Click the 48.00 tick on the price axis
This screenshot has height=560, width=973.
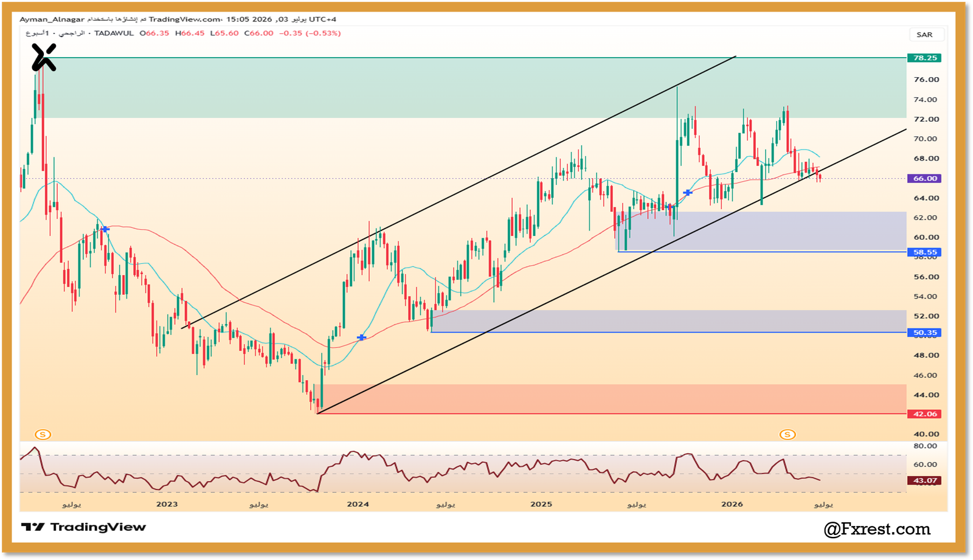click(926, 355)
